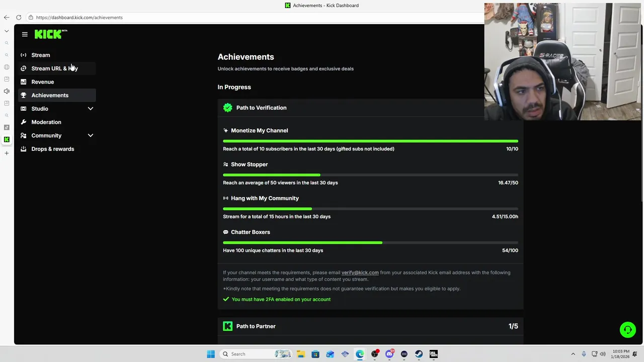
Task: Open the Community menu item
Action: pos(57,135)
